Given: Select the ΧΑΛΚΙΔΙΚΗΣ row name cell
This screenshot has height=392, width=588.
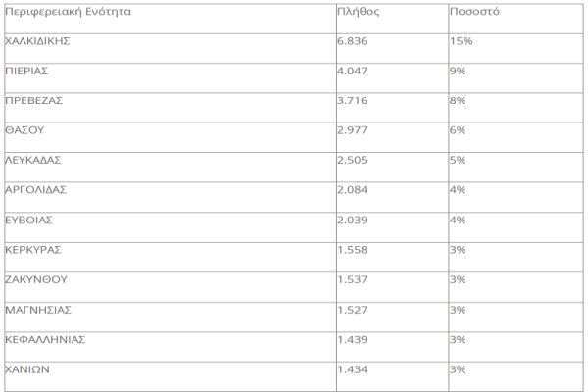Looking at the screenshot, I should click(38, 42).
